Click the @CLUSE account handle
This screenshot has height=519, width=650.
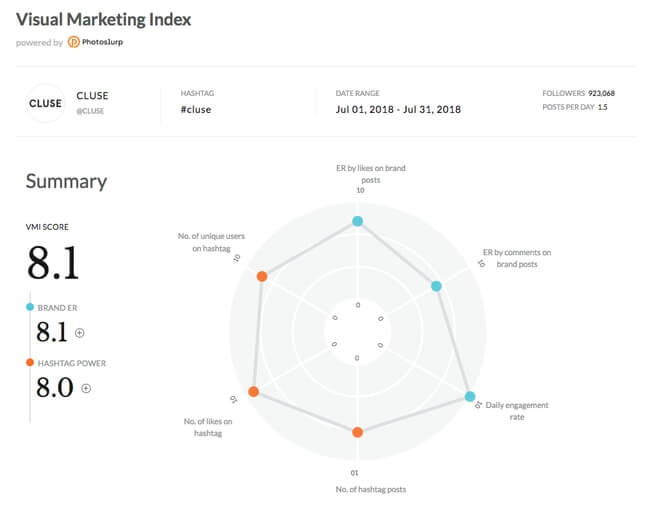pyautogui.click(x=91, y=111)
